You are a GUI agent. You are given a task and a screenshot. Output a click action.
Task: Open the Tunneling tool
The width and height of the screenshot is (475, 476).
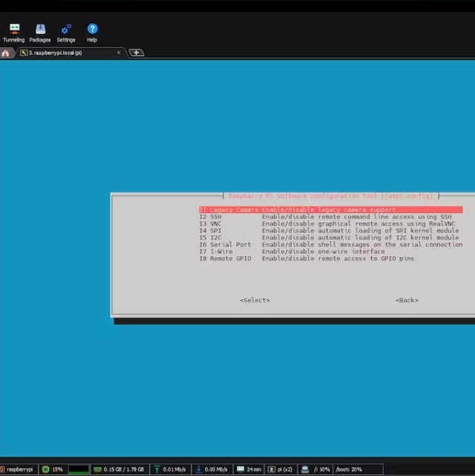click(x=13, y=33)
